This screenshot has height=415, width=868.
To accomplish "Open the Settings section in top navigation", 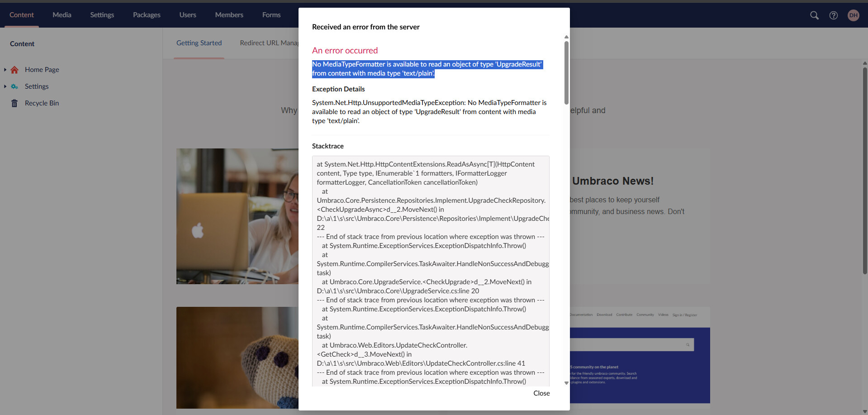I will 102,15.
